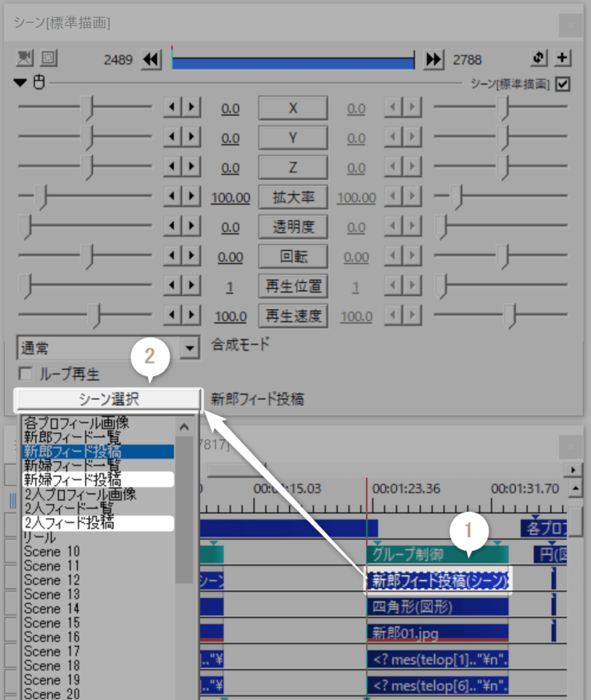
Task: Click the left 透明度 slider track
Action: tap(85, 226)
